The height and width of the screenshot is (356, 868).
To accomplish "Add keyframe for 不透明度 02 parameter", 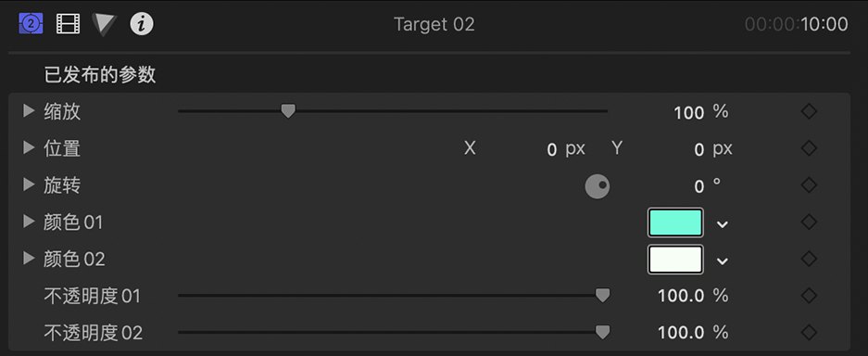I will tap(809, 332).
